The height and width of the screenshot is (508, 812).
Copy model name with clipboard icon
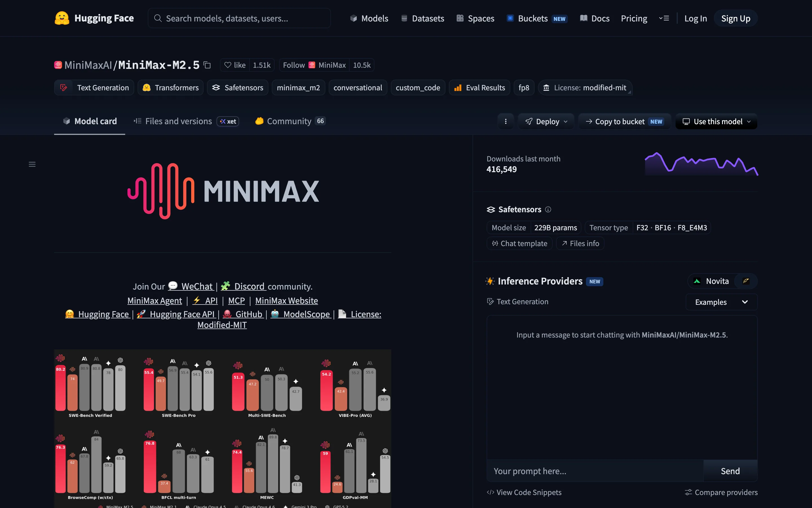207,65
